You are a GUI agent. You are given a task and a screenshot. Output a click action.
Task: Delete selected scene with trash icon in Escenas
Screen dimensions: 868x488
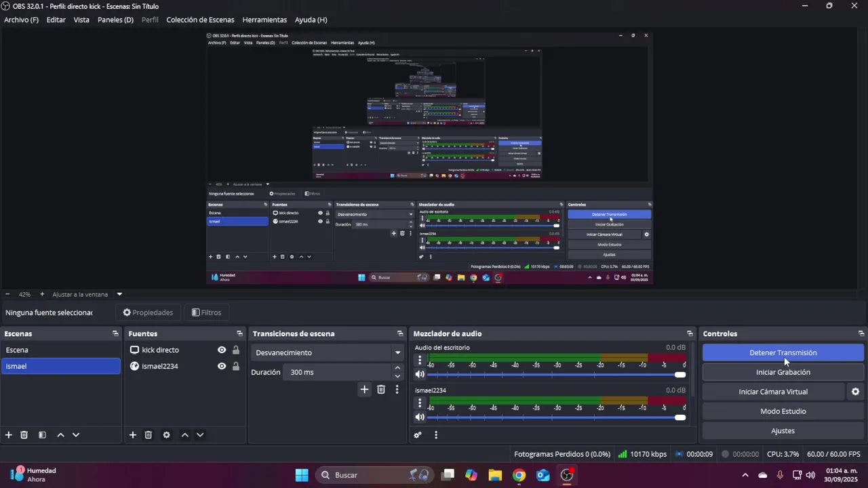(24, 435)
